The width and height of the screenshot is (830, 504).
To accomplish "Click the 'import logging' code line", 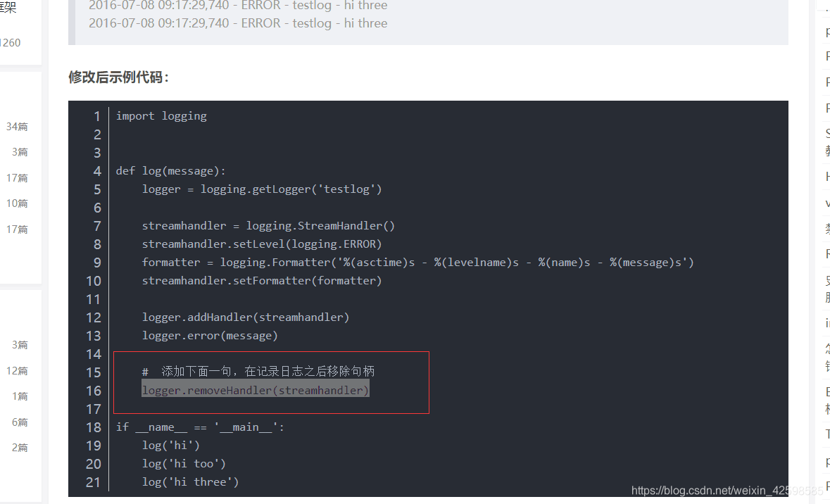I will [x=161, y=116].
